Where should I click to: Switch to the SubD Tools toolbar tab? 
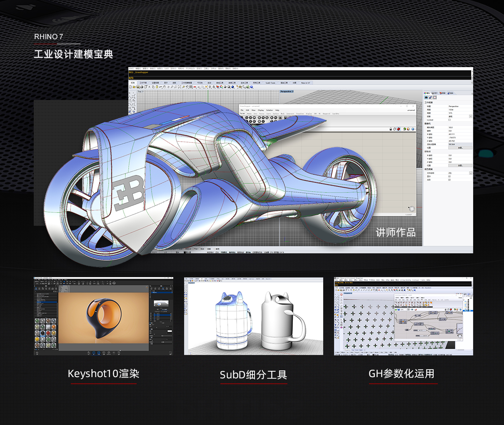point(271,83)
